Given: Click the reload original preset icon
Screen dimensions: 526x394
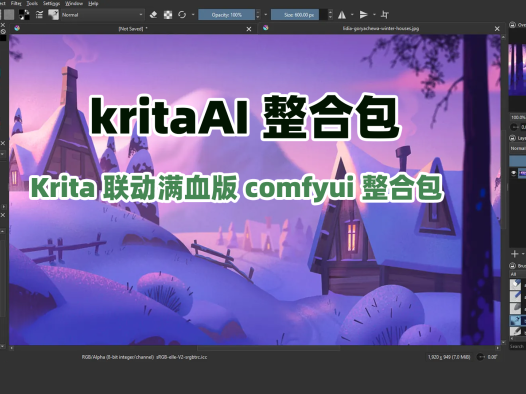Looking at the screenshot, I should tap(182, 15).
